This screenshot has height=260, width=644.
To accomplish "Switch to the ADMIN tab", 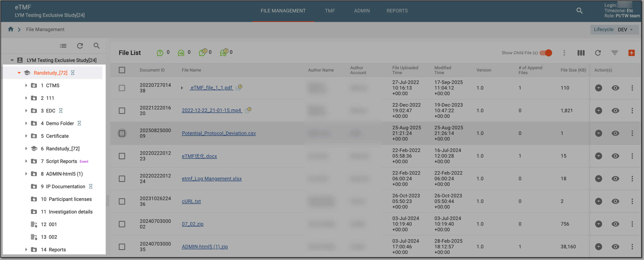I will [362, 11].
